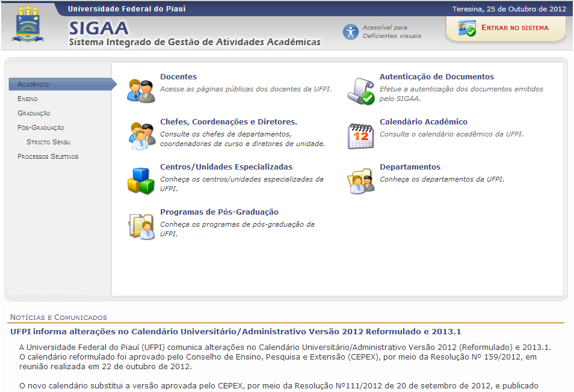
Task: Click the Docentes people icon
Action: pos(141,91)
